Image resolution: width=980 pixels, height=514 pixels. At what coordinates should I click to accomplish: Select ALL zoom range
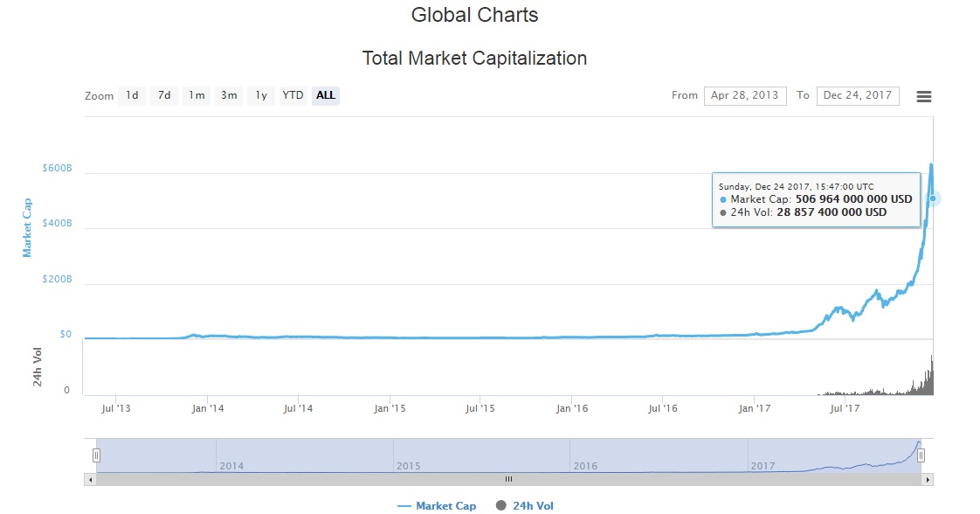pos(326,95)
